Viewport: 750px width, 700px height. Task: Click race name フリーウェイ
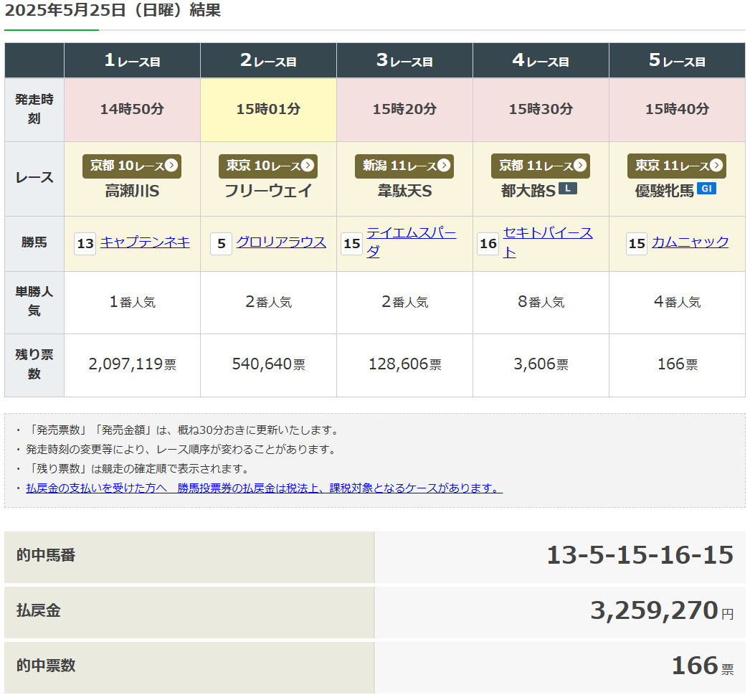tap(268, 191)
